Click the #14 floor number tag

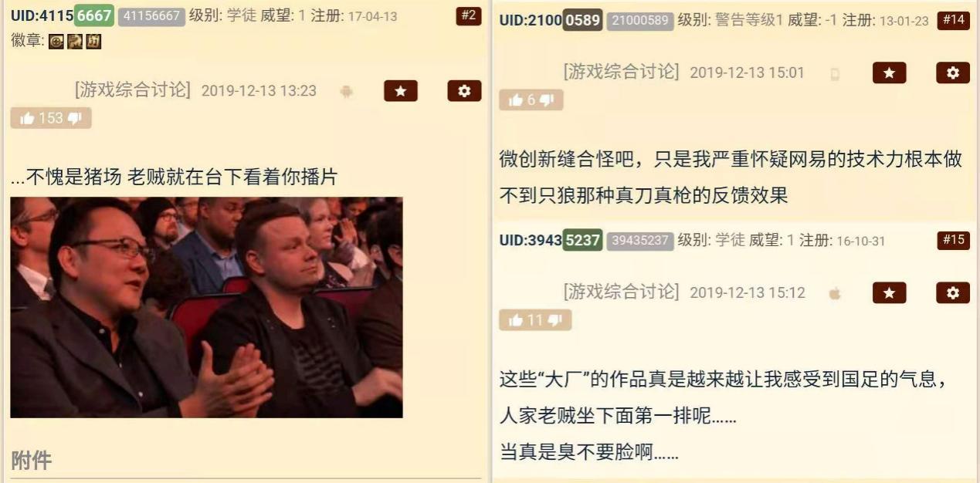click(953, 20)
